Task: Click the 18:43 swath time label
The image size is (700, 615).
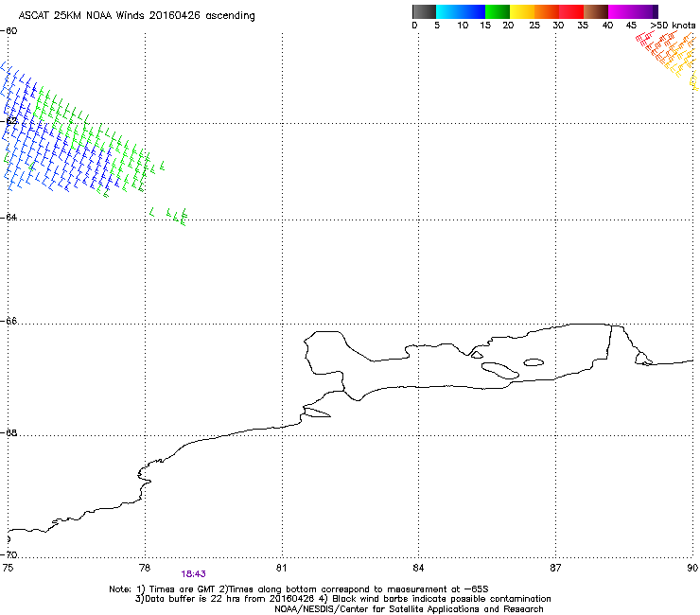Action: [x=193, y=574]
